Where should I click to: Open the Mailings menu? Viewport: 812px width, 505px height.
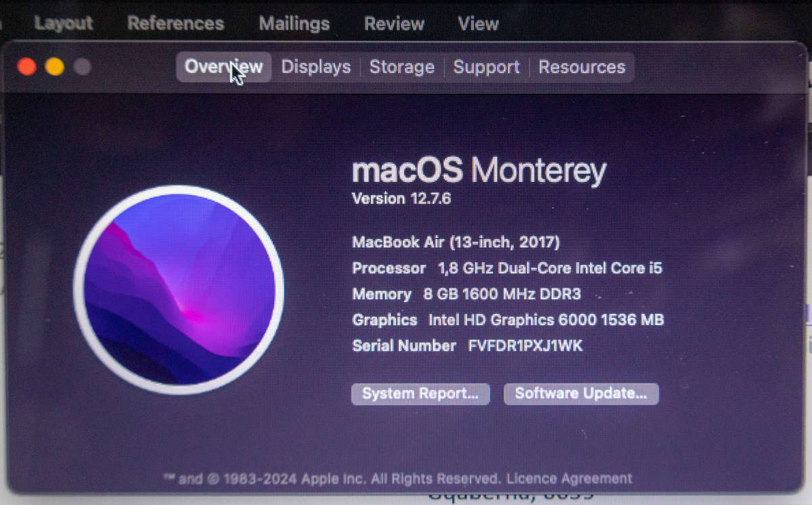click(294, 23)
